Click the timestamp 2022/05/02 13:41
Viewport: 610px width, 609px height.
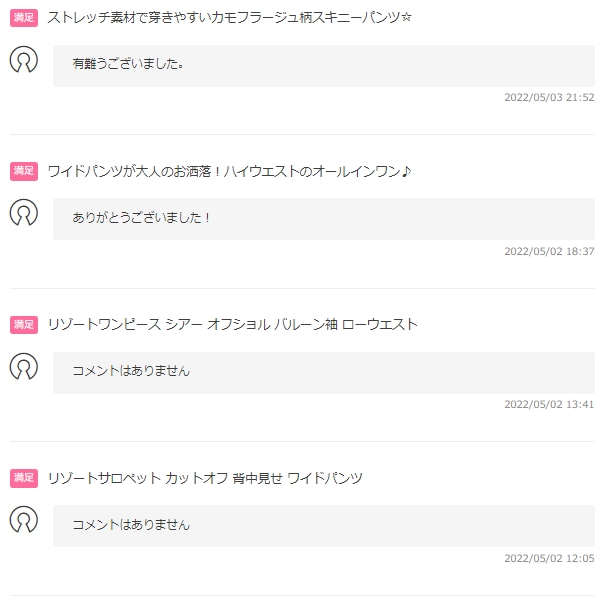[x=549, y=405]
